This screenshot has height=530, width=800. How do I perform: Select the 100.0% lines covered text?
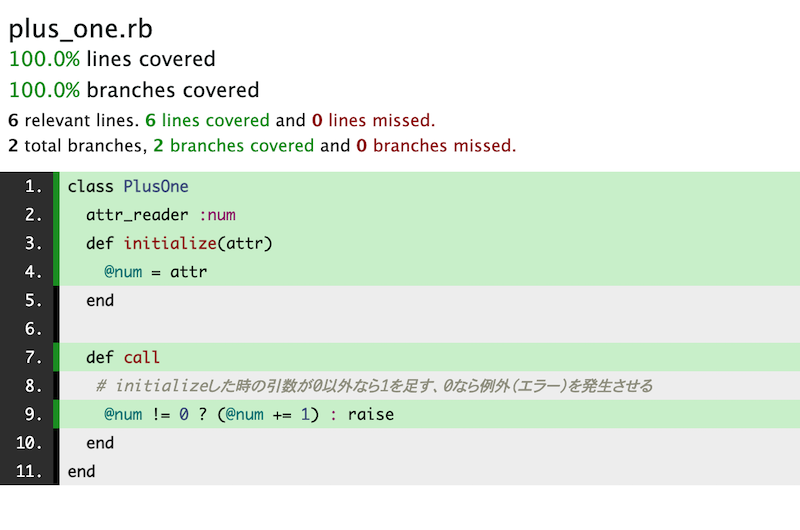(112, 59)
